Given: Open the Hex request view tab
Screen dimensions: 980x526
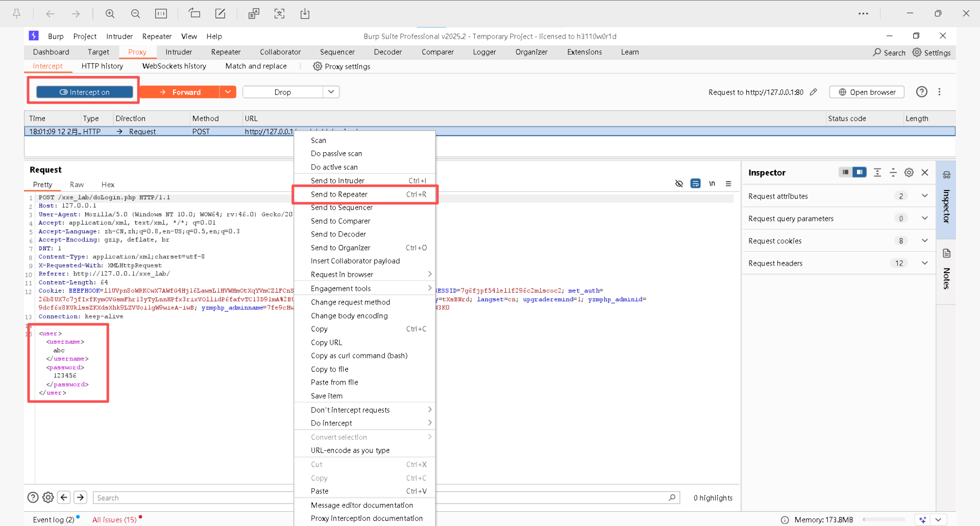Looking at the screenshot, I should click(x=108, y=185).
